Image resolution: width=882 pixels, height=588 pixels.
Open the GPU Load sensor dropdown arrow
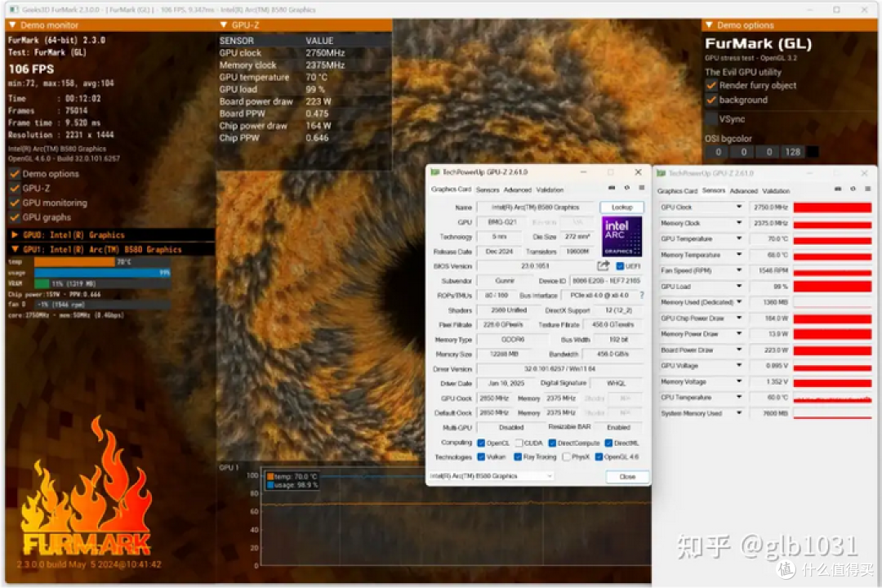coord(739,286)
